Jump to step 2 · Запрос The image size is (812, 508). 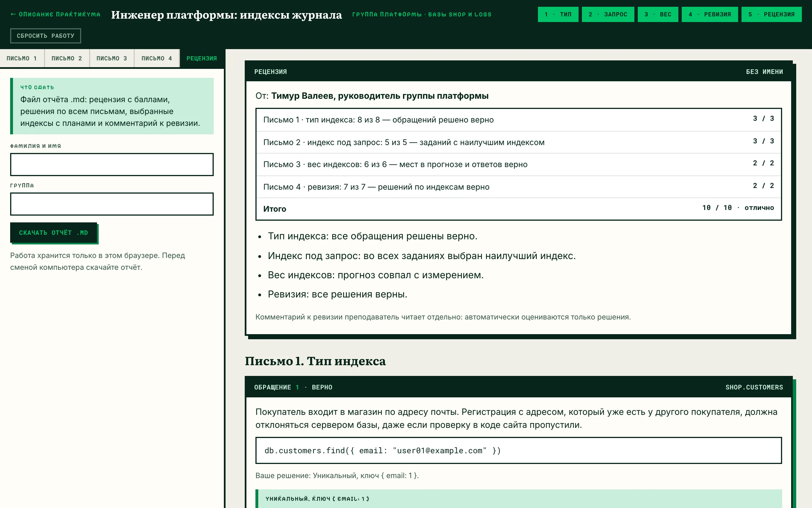point(608,14)
